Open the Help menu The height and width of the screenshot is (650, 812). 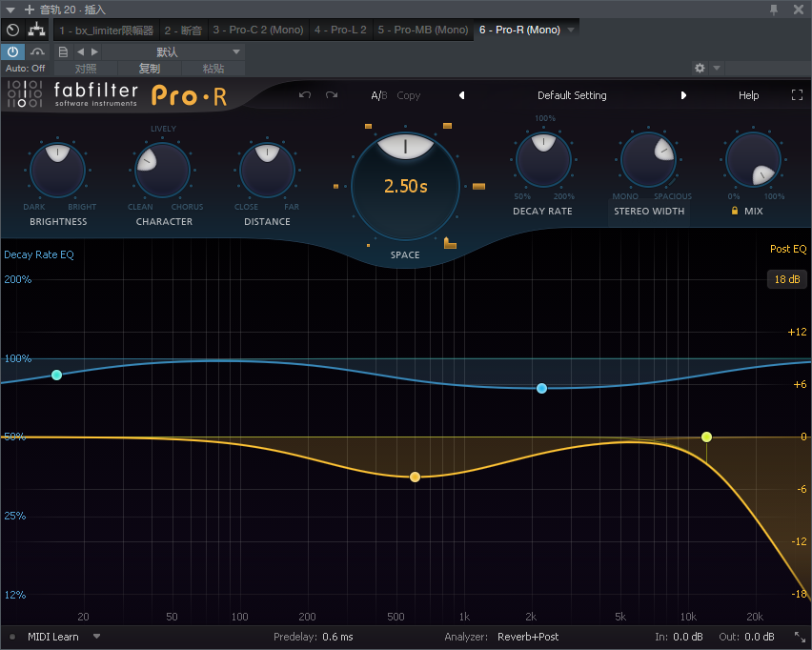coord(748,95)
